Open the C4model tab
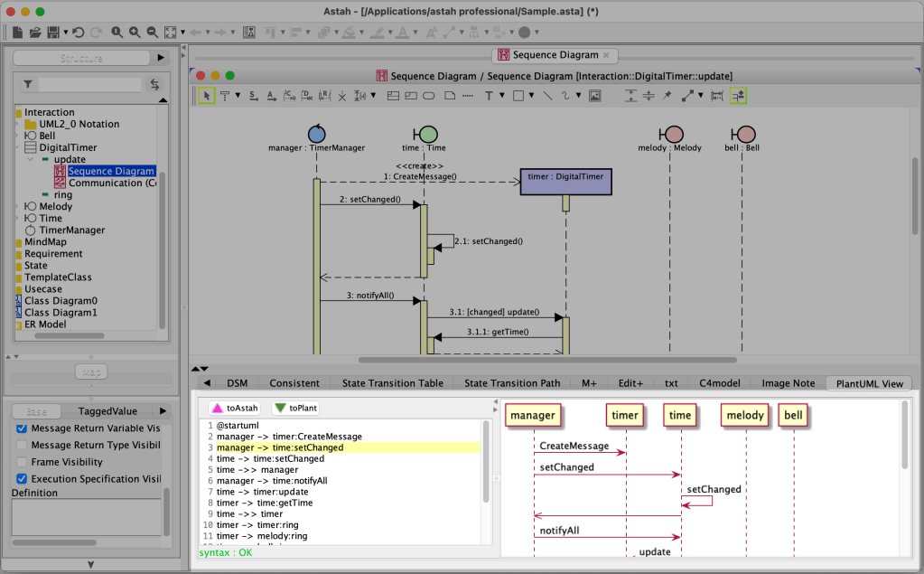The width and height of the screenshot is (924, 574). click(x=719, y=383)
